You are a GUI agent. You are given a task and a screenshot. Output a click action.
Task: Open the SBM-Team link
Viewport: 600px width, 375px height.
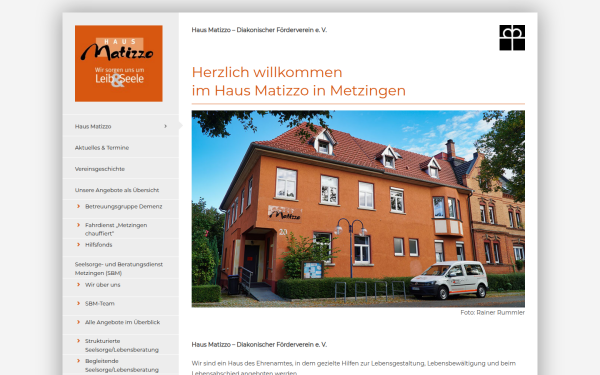(x=100, y=303)
